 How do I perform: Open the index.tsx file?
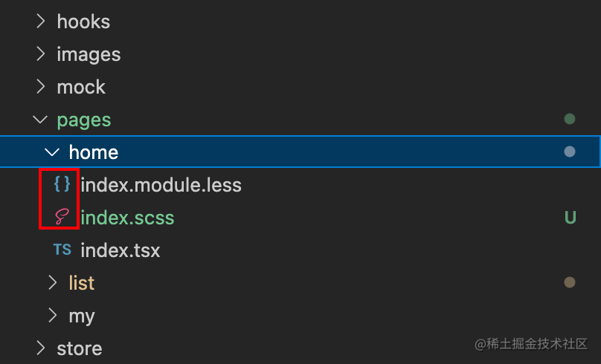(x=120, y=250)
